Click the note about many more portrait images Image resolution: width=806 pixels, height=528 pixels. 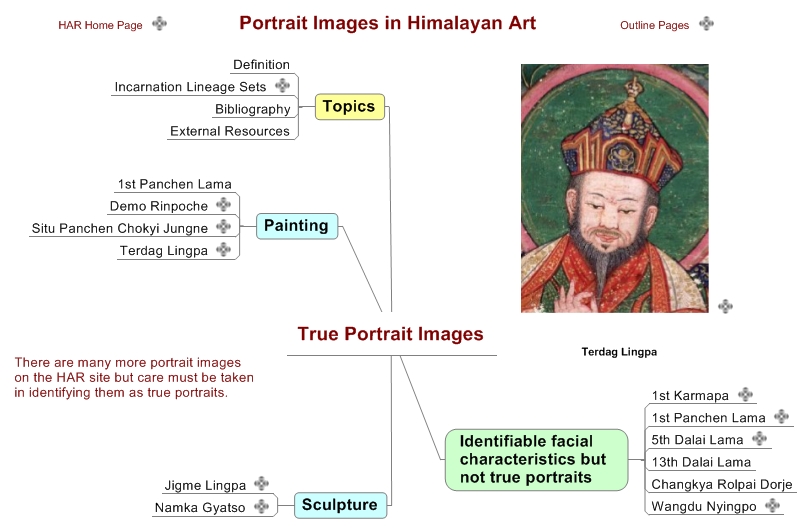pyautogui.click(x=134, y=377)
